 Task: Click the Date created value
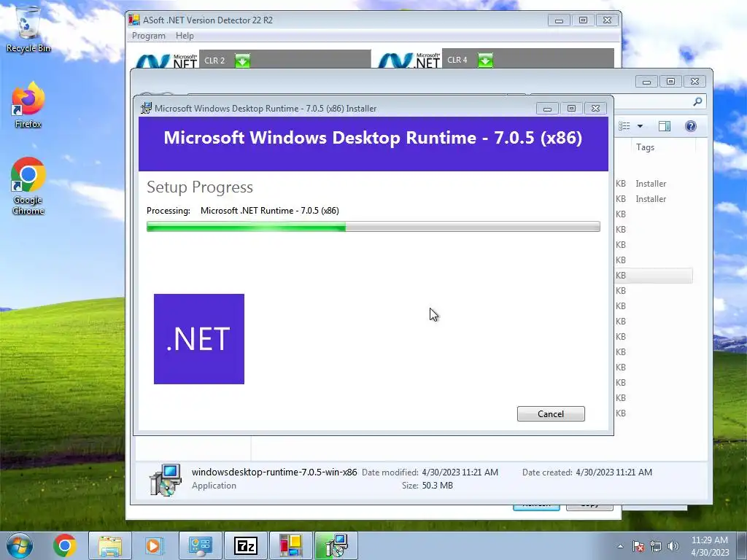click(614, 472)
